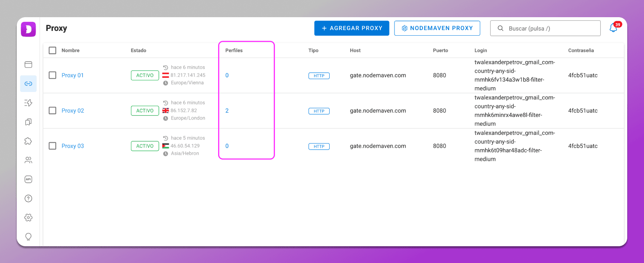
Task: Open the settings gear sidebar icon
Action: click(x=28, y=217)
